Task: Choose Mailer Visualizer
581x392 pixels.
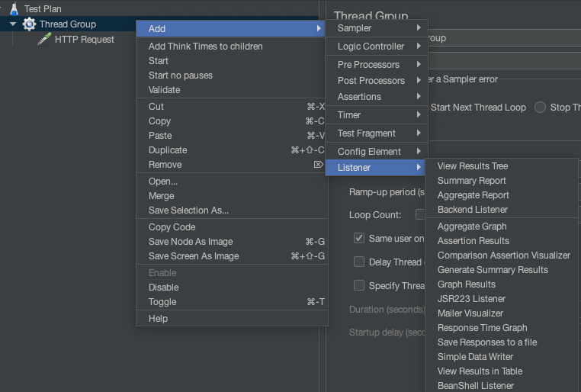Action: click(502, 313)
